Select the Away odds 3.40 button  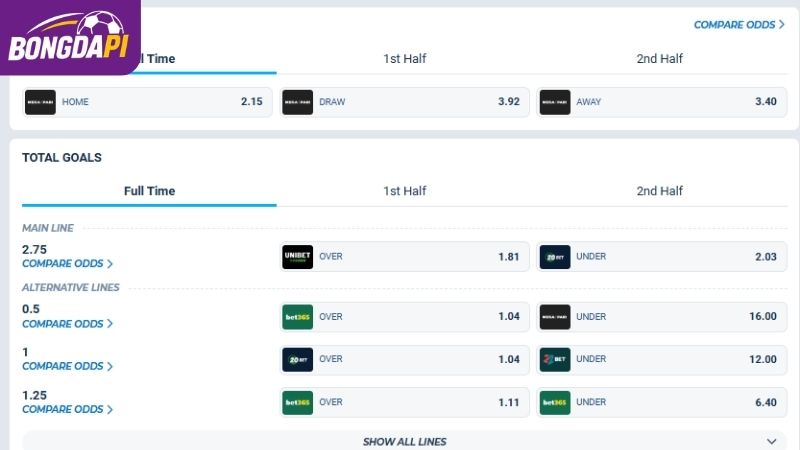662,102
